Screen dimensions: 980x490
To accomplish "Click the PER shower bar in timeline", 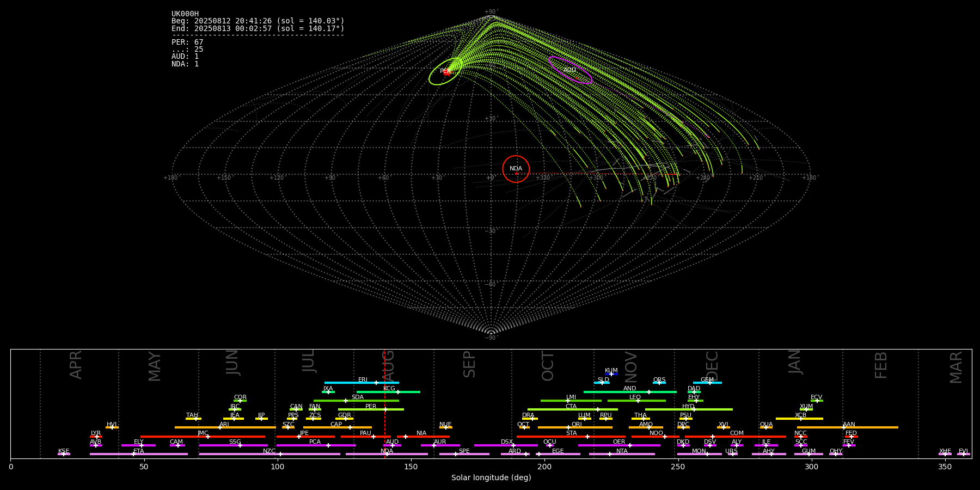I will point(371,409).
